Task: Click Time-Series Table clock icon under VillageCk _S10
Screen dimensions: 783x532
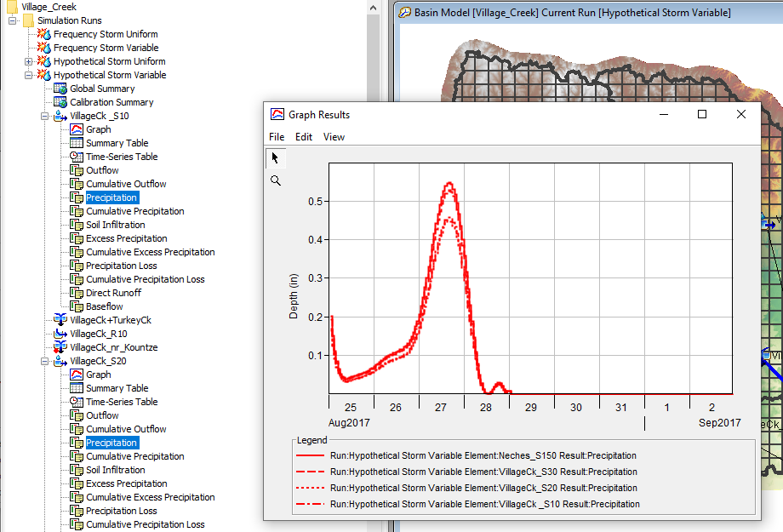Action: 77,157
